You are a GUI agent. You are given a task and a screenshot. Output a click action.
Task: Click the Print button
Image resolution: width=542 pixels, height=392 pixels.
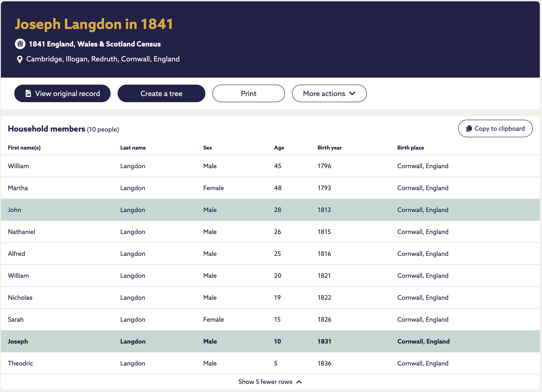pos(249,93)
